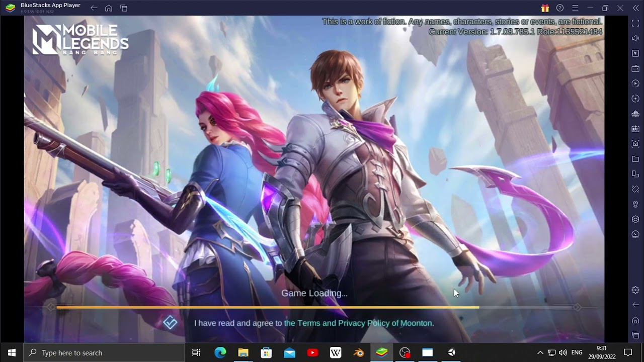Go back using the title bar arrow
The image size is (644, 362).
click(94, 8)
